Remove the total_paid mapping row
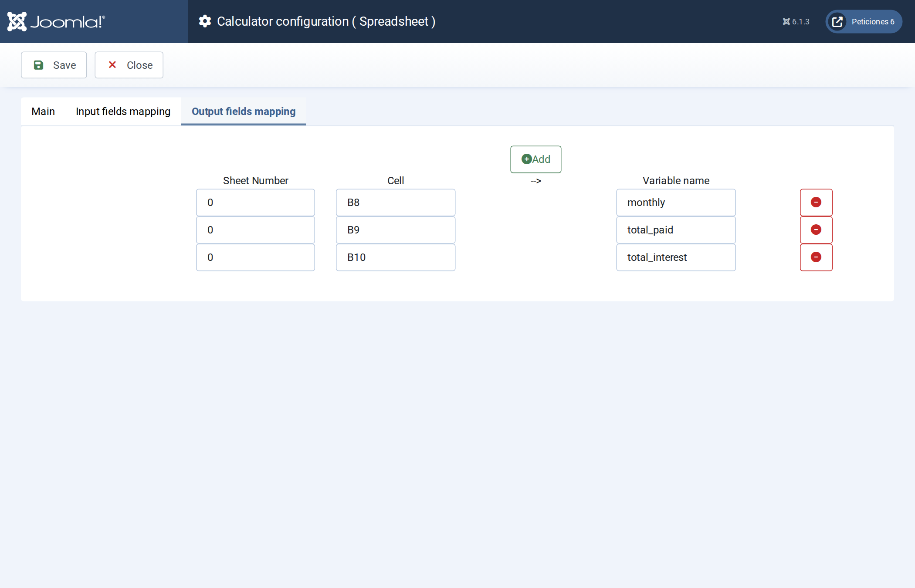Image resolution: width=915 pixels, height=588 pixels. pyautogui.click(x=816, y=230)
